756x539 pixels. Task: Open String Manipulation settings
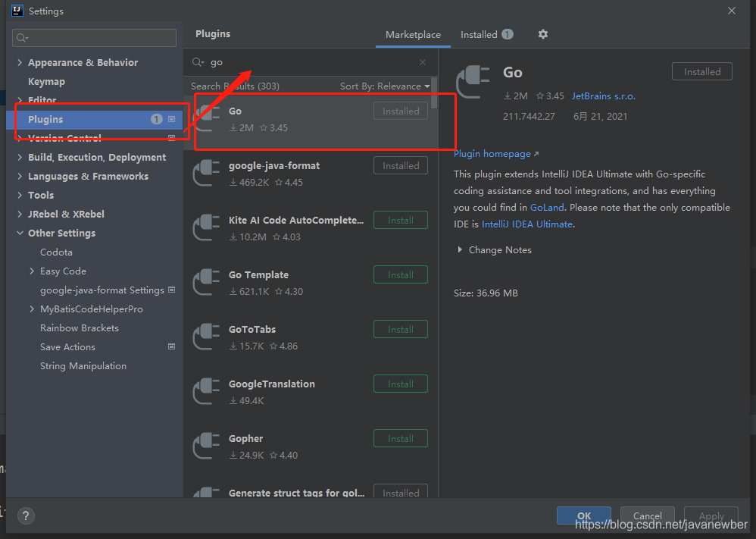pyautogui.click(x=83, y=365)
